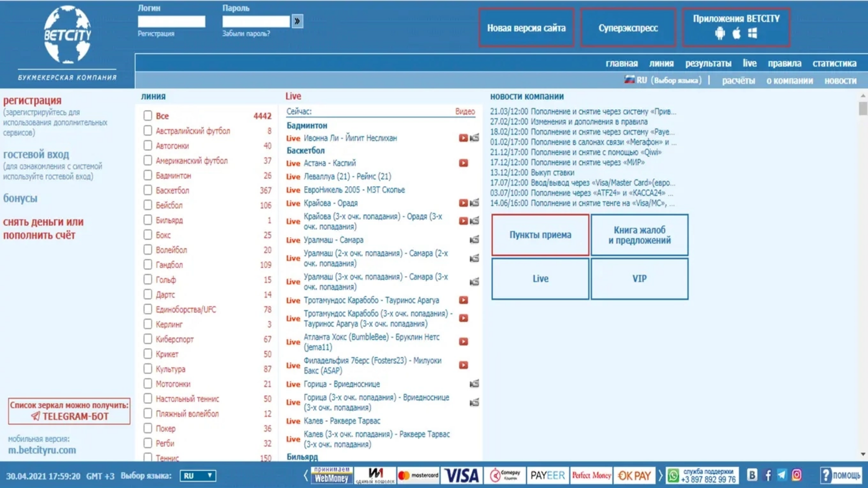Image resolution: width=868 pixels, height=488 pixels.
Task: Open match tracker for Ивонна Ли match
Action: tap(474, 138)
